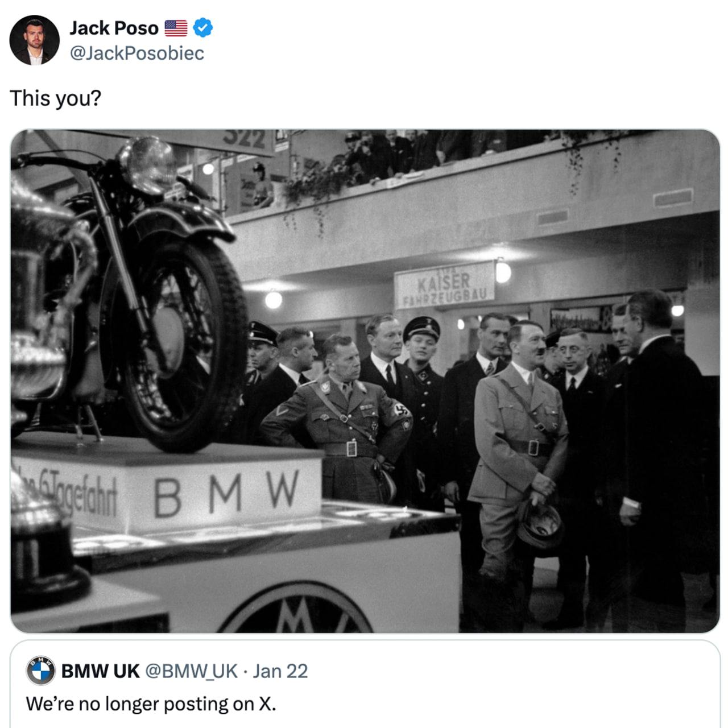Open the @JackPosobiec handle link
The height and width of the screenshot is (728, 728).
[x=136, y=53]
